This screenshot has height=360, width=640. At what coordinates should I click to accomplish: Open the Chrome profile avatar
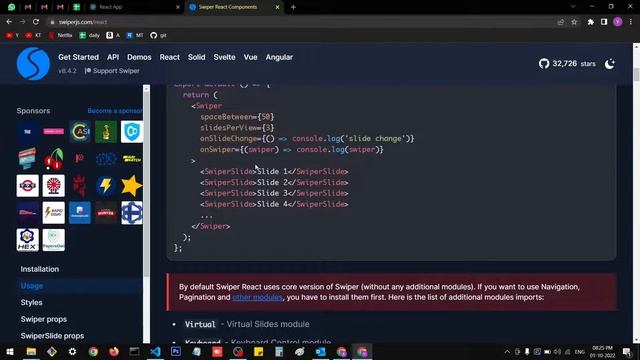tap(618, 22)
